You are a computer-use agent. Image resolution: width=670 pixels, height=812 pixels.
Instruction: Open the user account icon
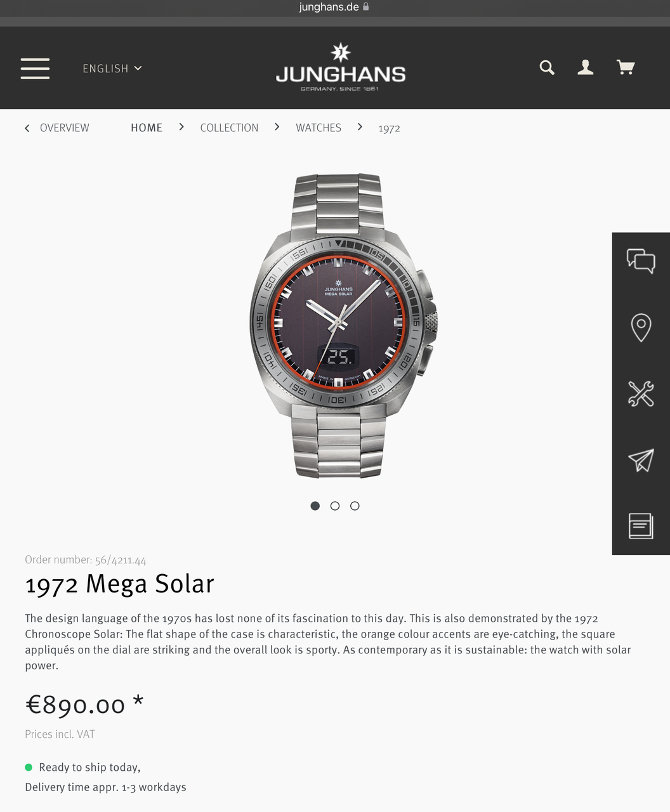click(586, 67)
